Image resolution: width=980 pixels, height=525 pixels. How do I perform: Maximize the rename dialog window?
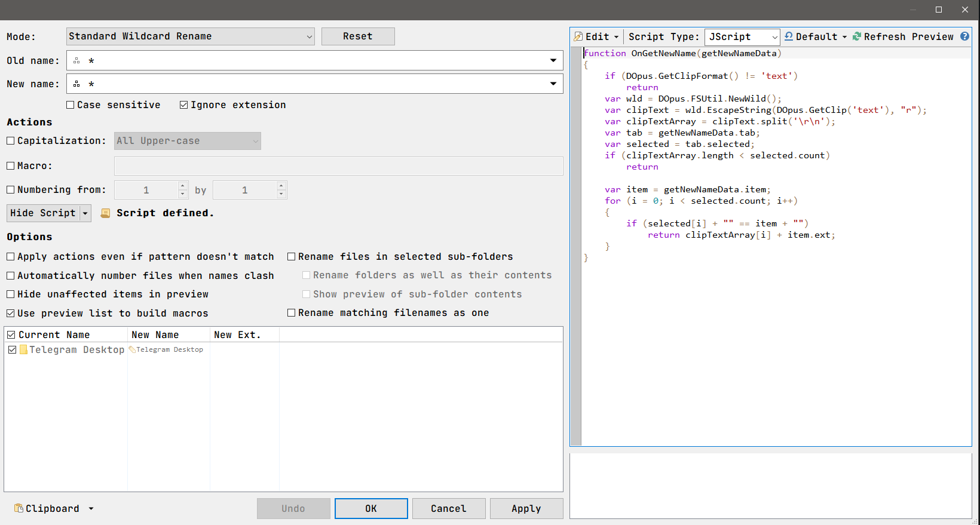tap(939, 10)
